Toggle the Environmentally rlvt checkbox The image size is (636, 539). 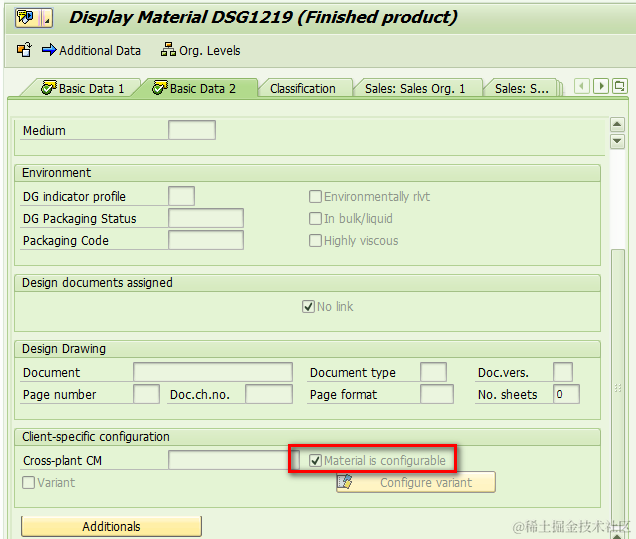point(315,196)
